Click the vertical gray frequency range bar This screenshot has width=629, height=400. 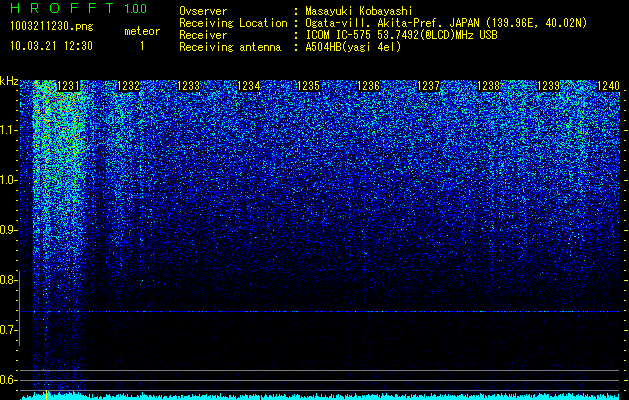(19, 308)
